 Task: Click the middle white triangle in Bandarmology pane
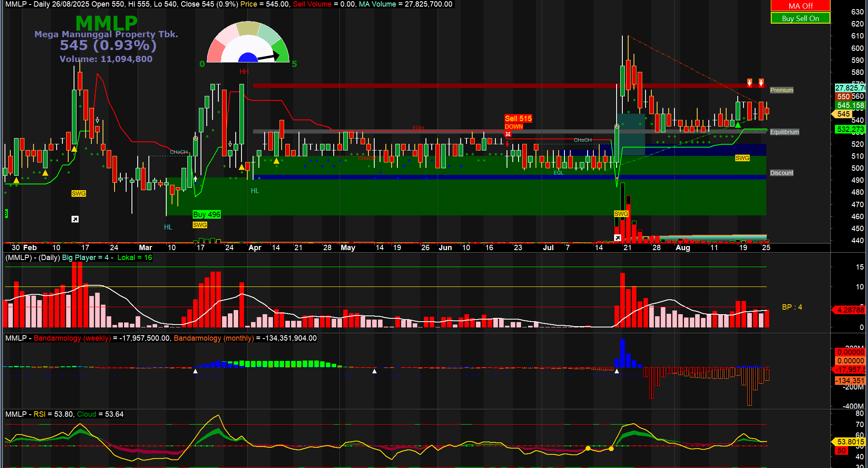coord(374,371)
